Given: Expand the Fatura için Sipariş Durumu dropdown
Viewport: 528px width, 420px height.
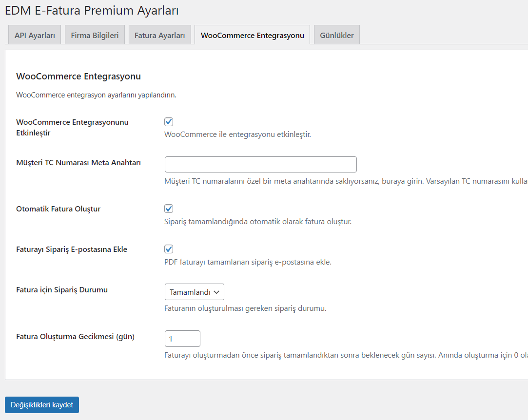Looking at the screenshot, I should (195, 292).
